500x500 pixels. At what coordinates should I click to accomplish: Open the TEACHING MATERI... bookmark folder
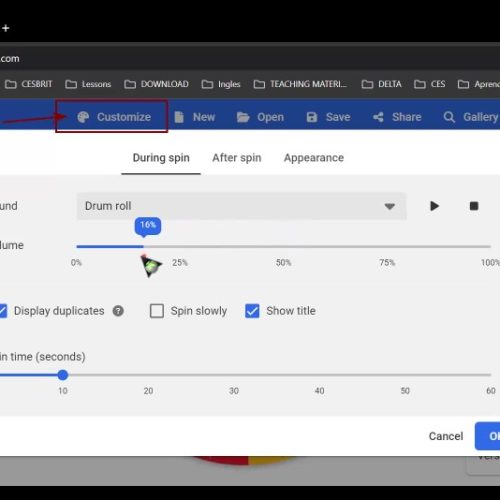[300, 84]
